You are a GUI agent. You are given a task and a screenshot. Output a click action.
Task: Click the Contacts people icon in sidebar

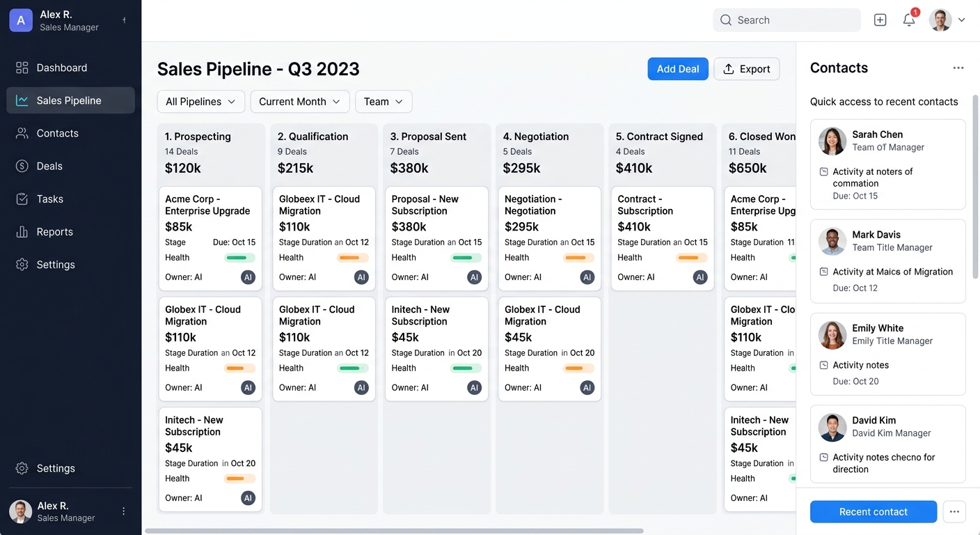click(x=22, y=133)
